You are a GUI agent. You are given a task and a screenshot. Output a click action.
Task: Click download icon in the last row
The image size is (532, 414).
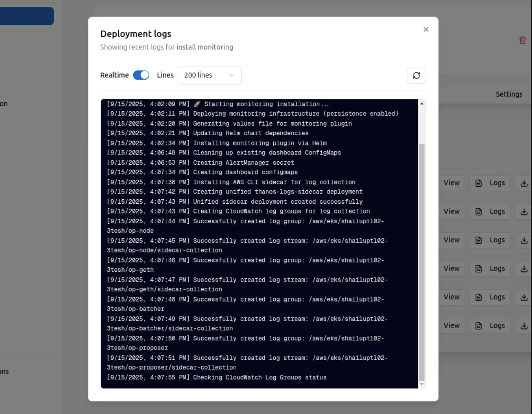click(524, 326)
